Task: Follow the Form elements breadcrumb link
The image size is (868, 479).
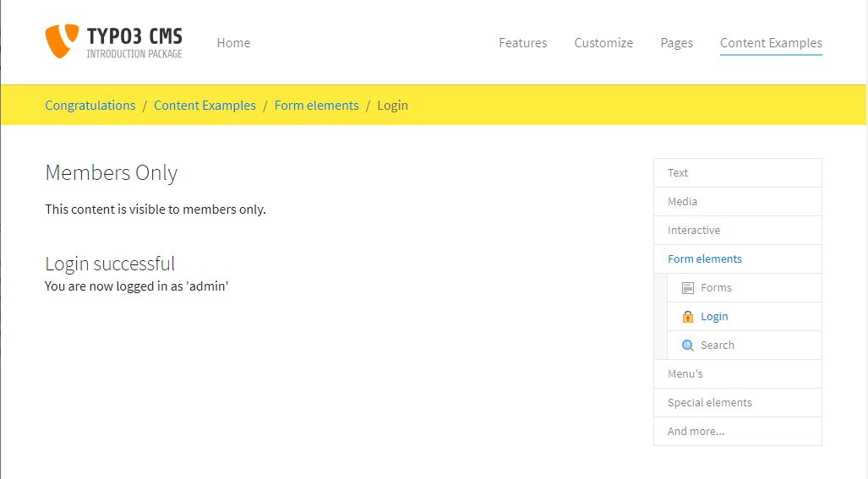Action: click(x=317, y=105)
